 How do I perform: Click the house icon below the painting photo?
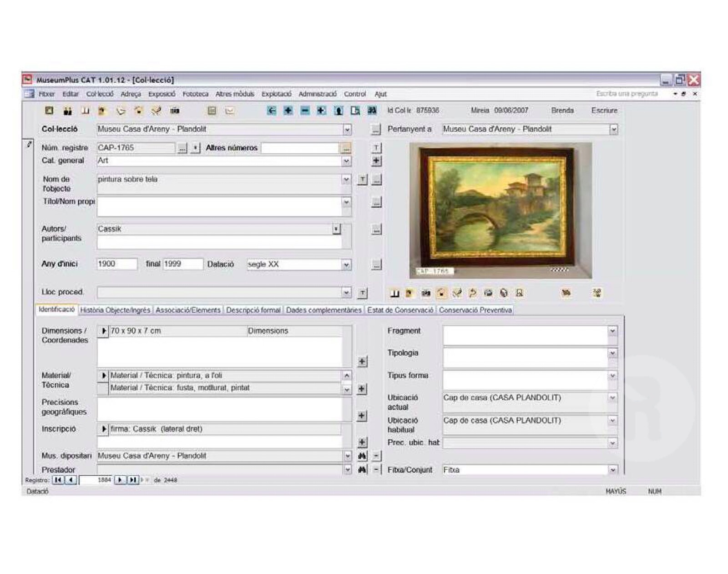pos(441,293)
